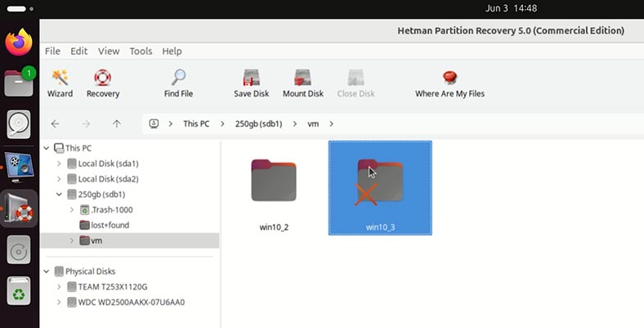
Task: Open the Edit menu
Action: click(78, 51)
